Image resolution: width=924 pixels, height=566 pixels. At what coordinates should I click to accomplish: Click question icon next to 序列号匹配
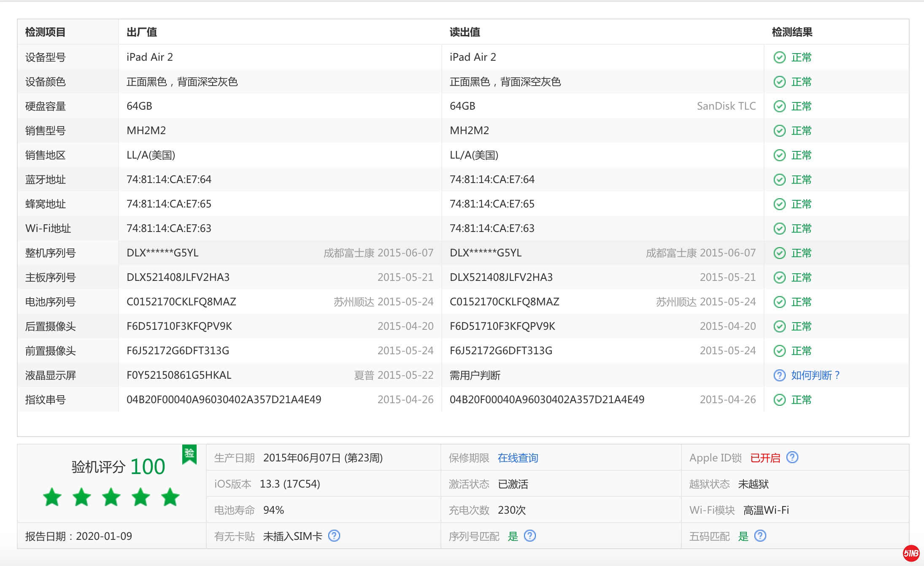click(x=530, y=536)
